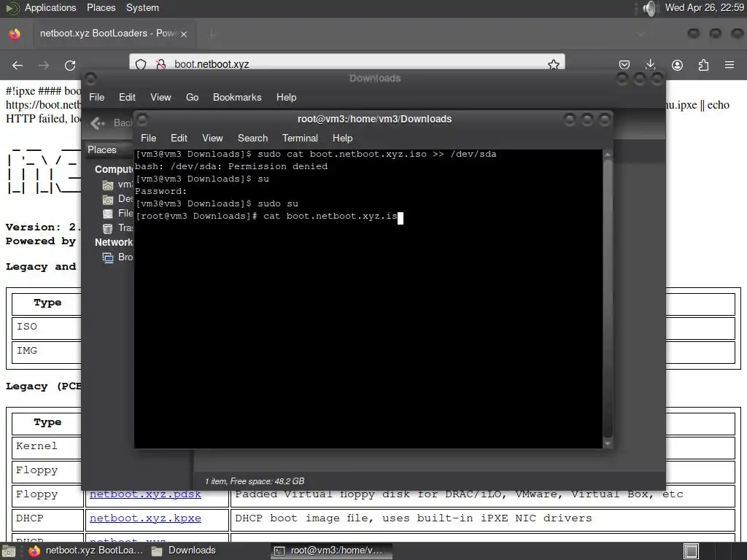
Task: Select Trash in sidebar
Action: click(117, 227)
